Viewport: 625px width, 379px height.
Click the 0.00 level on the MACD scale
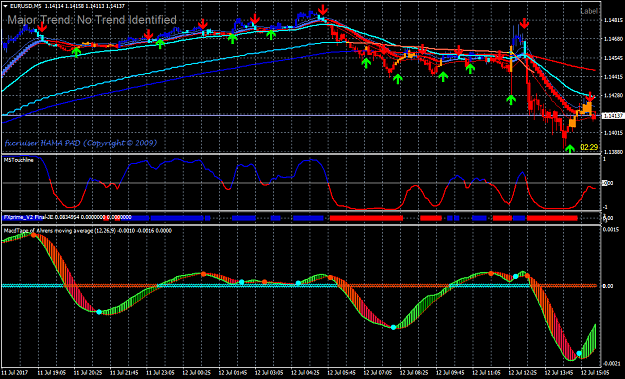click(608, 286)
